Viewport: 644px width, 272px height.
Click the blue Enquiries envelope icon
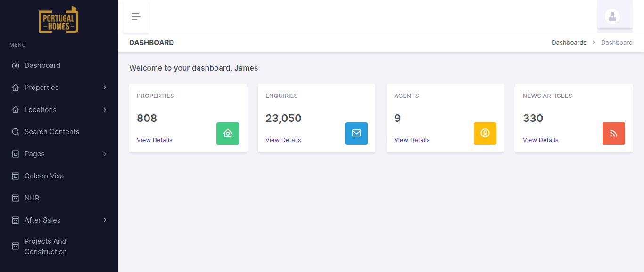356,134
